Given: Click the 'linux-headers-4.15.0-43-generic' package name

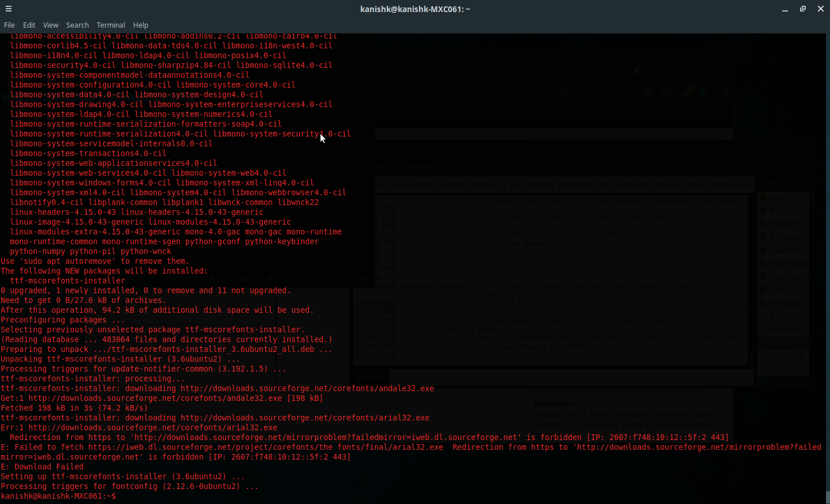Looking at the screenshot, I should pyautogui.click(x=192, y=212).
